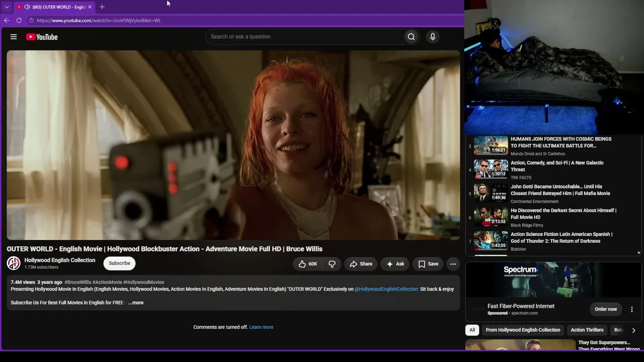Screen dimensions: 644x362
Task: Share the OUTER WORLD video
Action: [361, 264]
